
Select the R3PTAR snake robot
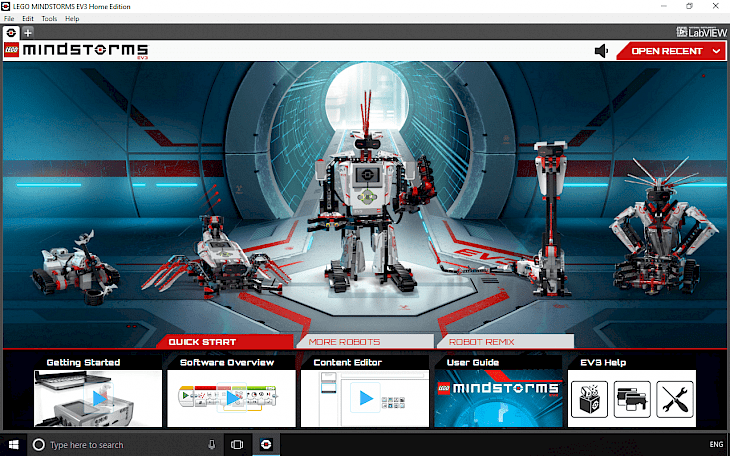549,221
